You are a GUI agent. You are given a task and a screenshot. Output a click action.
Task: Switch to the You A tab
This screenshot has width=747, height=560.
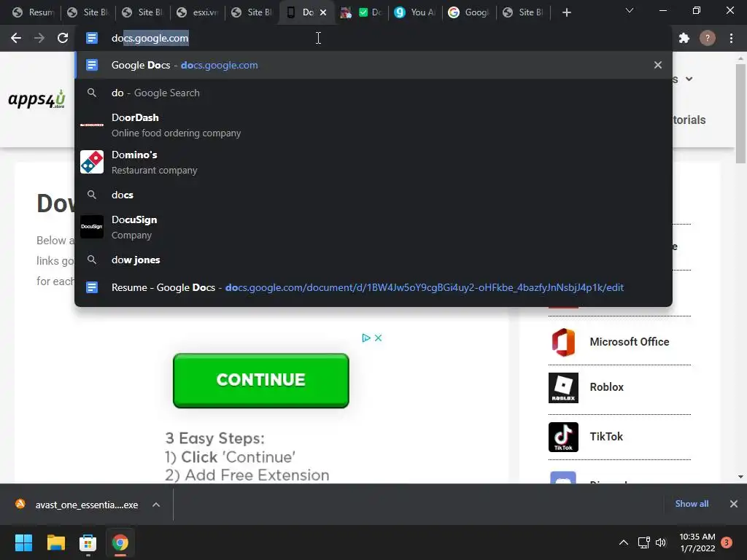pyautogui.click(x=415, y=12)
